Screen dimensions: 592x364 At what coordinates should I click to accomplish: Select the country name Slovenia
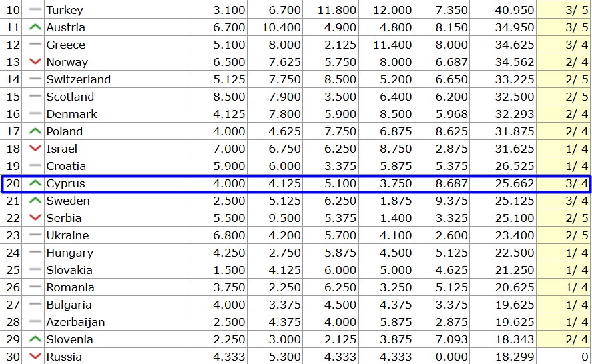point(69,340)
